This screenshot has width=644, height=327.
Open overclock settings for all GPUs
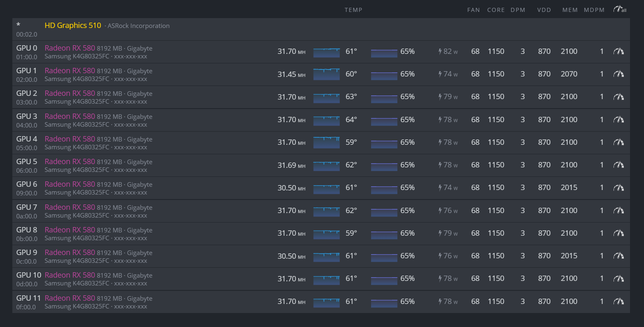620,9
